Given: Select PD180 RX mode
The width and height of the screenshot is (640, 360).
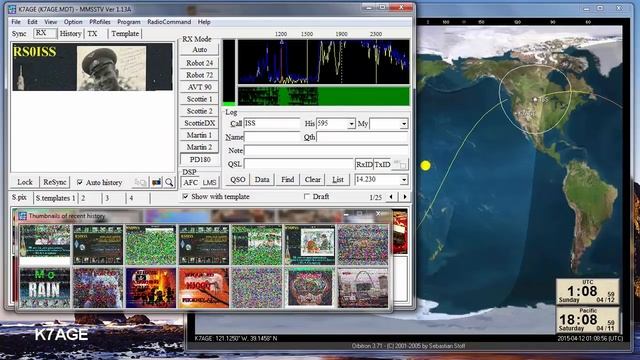Looking at the screenshot, I should [x=199, y=160].
